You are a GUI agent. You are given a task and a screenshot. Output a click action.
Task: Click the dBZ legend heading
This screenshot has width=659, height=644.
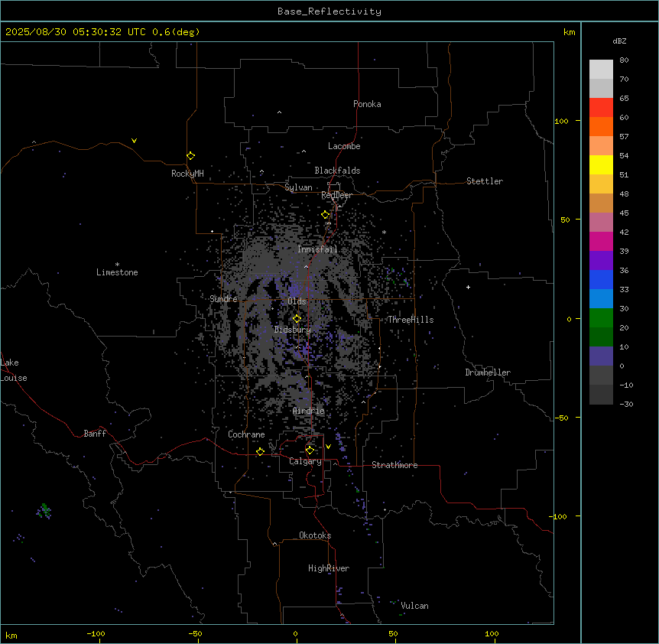tap(619, 41)
